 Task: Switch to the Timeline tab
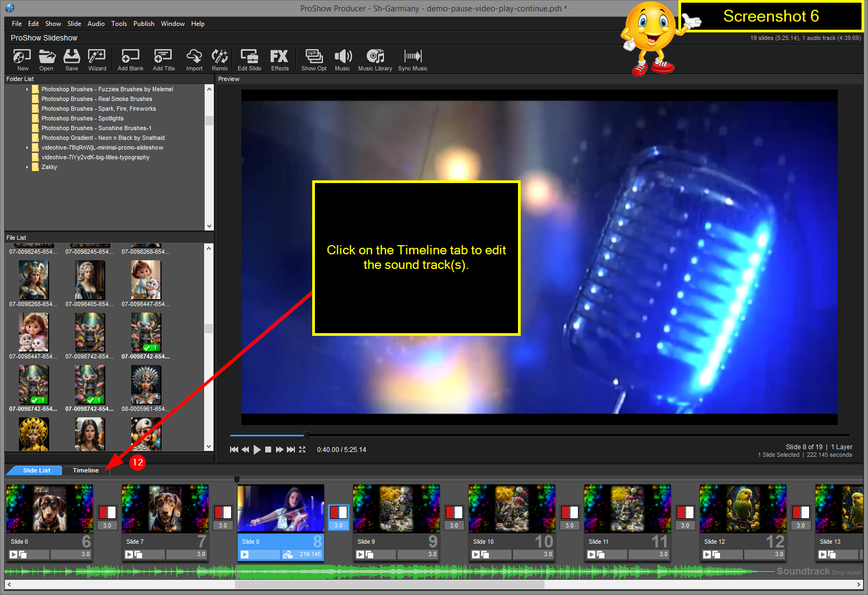(x=86, y=470)
